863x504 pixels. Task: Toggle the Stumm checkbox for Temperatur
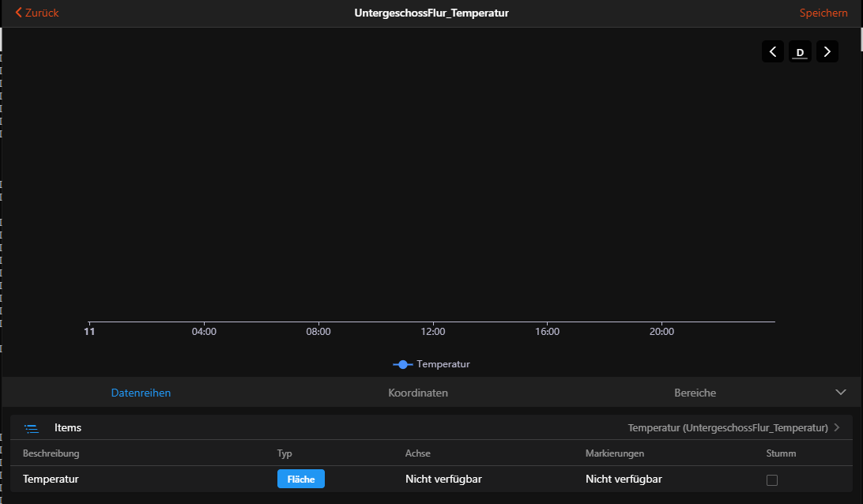tap(772, 480)
